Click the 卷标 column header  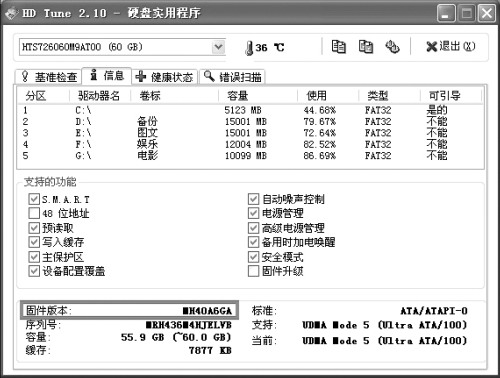point(174,96)
